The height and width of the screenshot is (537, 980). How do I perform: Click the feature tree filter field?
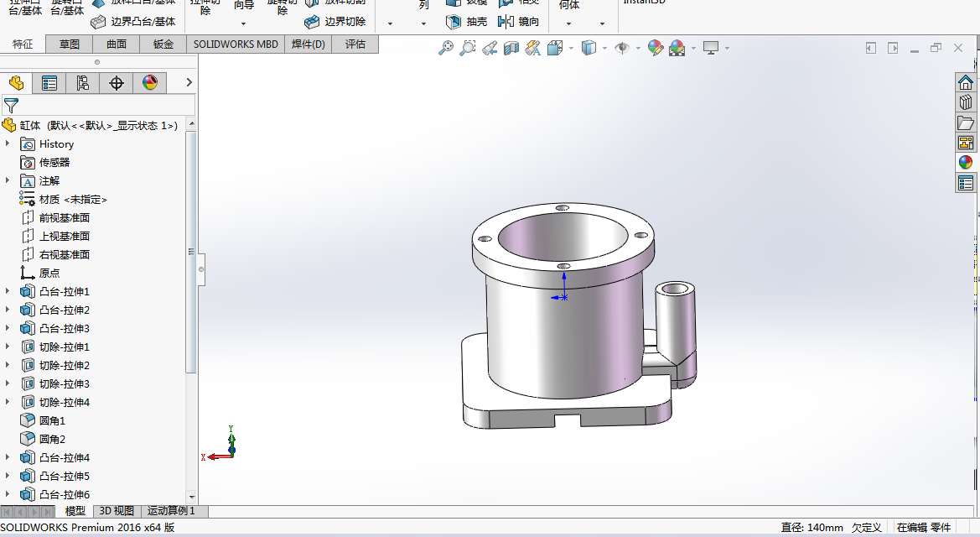tap(99, 105)
